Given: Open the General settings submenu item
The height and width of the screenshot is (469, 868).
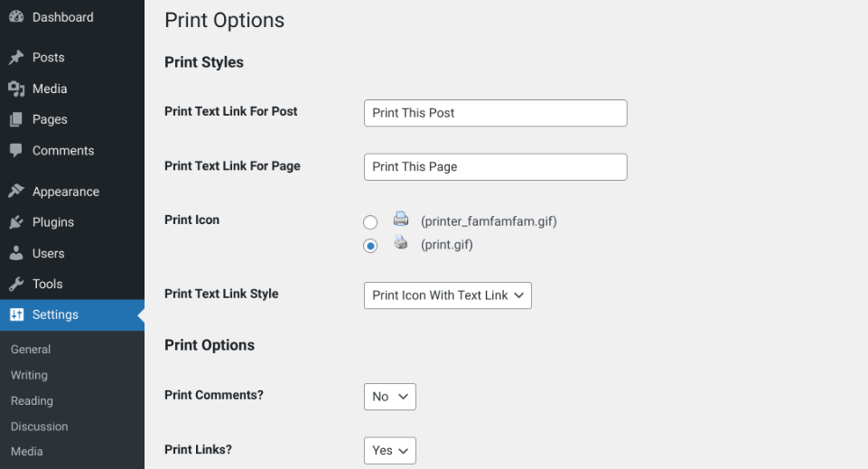Looking at the screenshot, I should 31,350.
